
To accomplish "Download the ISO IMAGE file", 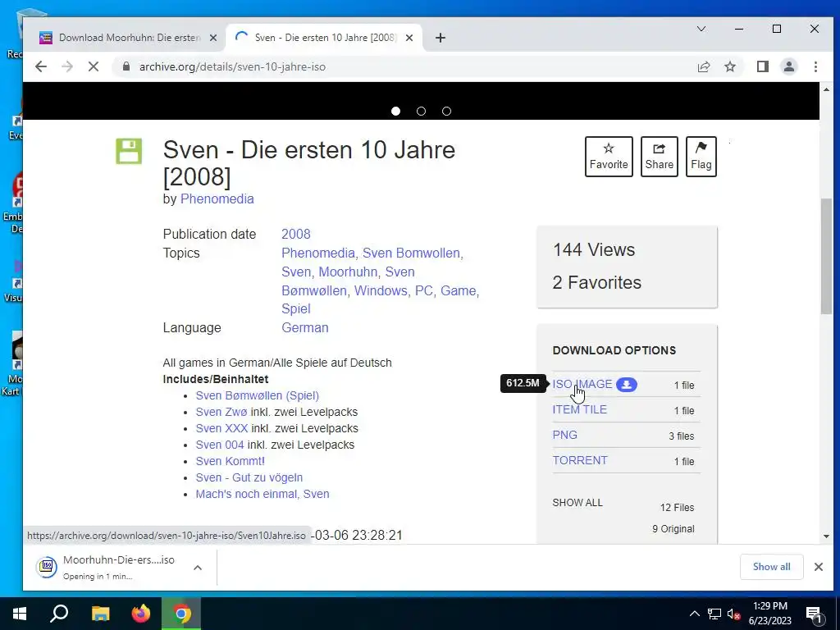I will 582,384.
